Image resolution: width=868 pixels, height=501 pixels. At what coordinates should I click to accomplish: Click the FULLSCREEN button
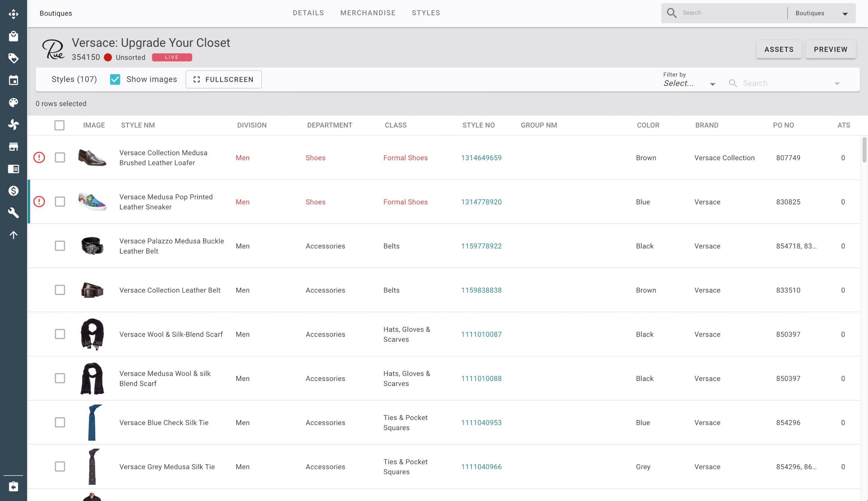[x=224, y=79]
